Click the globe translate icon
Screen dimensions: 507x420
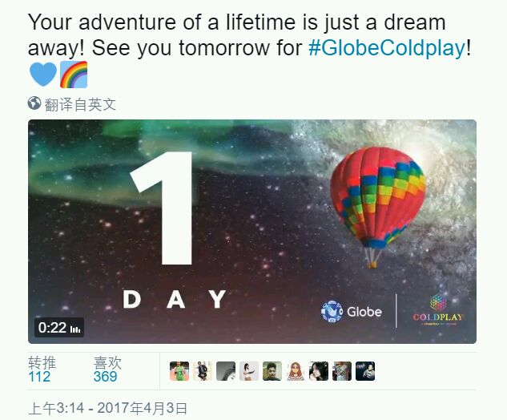point(34,103)
